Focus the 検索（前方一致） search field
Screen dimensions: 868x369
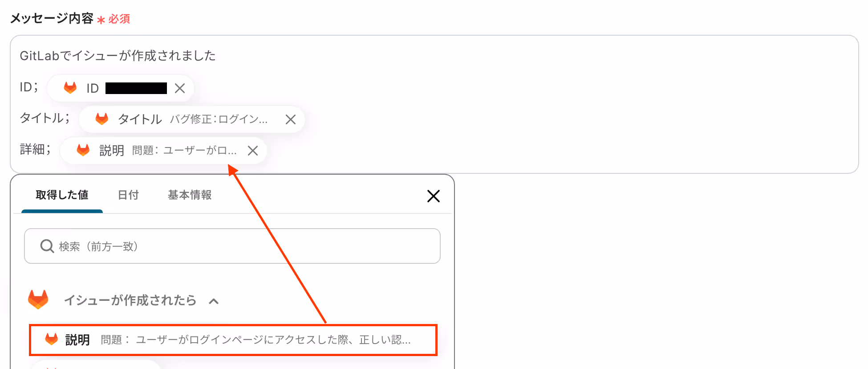click(232, 246)
